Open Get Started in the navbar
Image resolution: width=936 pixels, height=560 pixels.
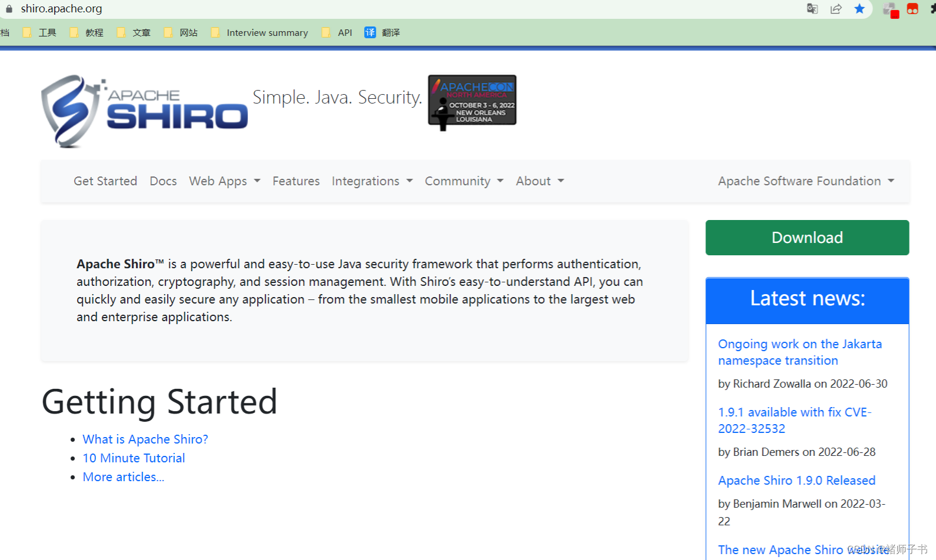[x=105, y=181]
